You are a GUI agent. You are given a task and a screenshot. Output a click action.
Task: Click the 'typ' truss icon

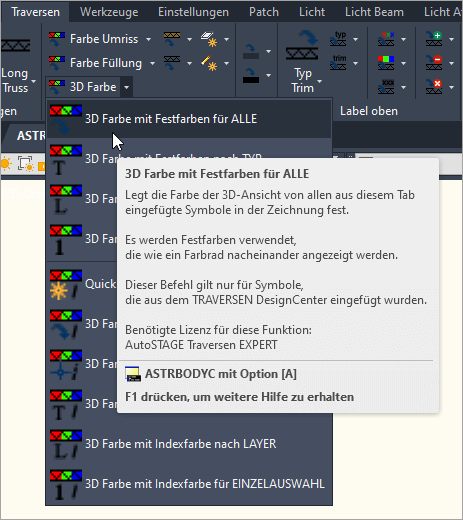tap(338, 39)
